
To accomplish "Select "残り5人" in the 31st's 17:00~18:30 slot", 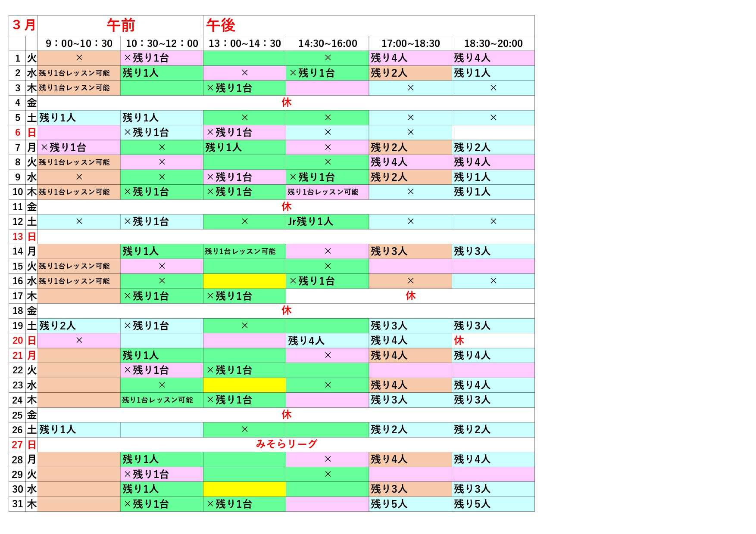I will (389, 504).
